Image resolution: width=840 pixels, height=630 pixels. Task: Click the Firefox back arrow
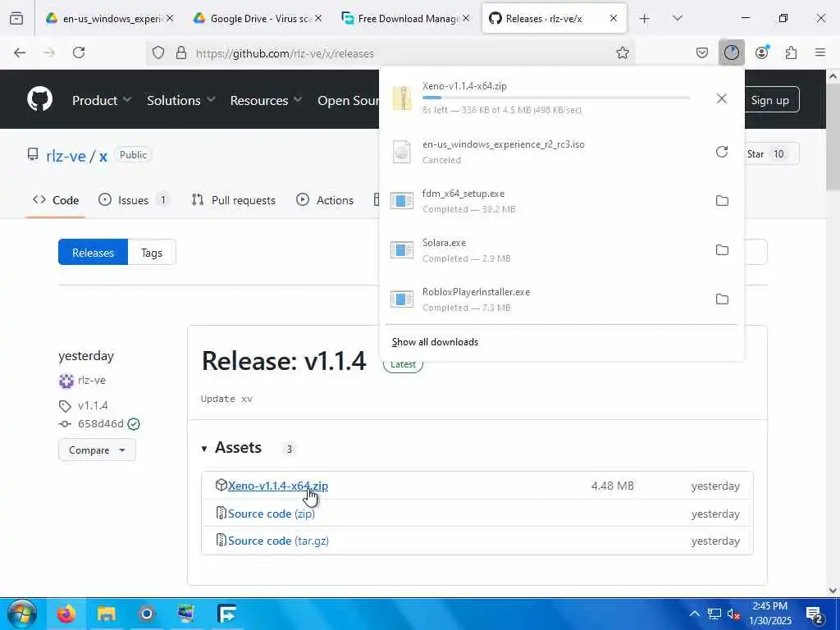pos(20,52)
